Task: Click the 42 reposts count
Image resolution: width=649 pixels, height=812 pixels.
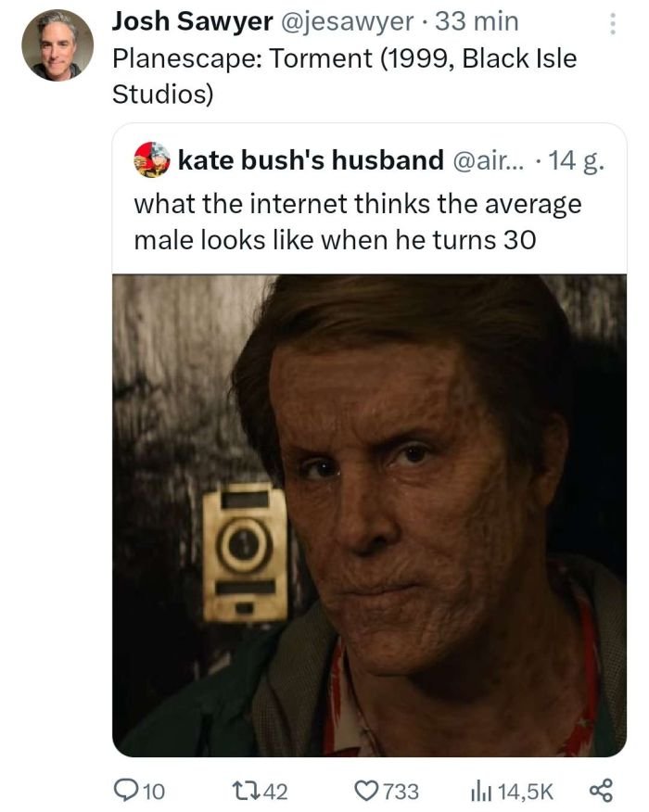Action: coord(276,791)
